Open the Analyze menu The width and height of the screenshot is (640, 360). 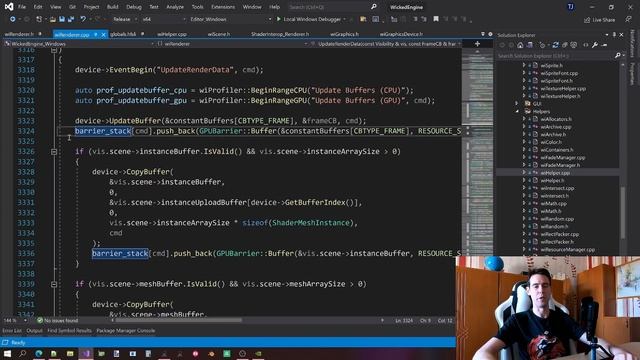pos(175,7)
